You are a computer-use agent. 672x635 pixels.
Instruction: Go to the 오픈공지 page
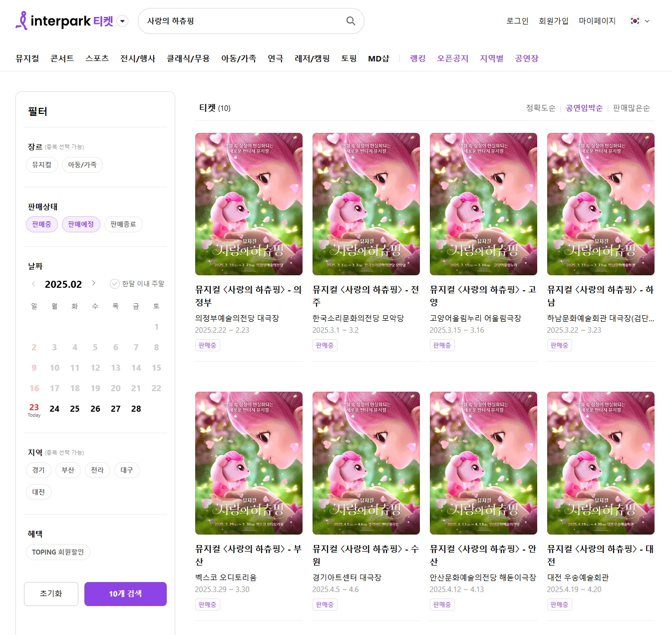coord(453,58)
